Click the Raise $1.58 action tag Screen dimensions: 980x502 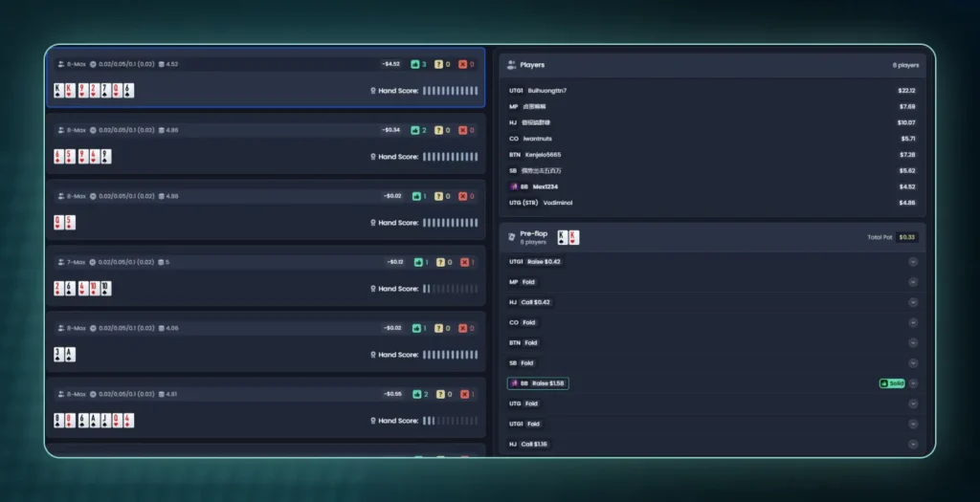pos(548,383)
